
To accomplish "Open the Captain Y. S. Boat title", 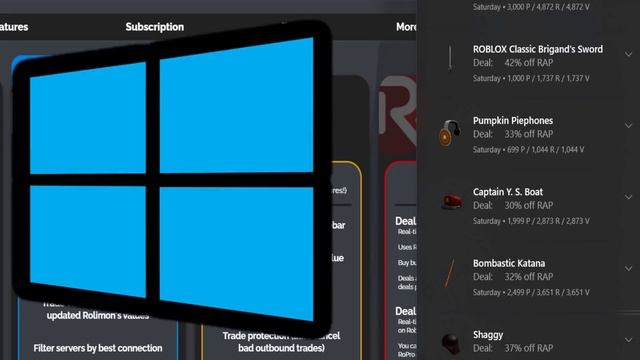I will [x=508, y=192].
